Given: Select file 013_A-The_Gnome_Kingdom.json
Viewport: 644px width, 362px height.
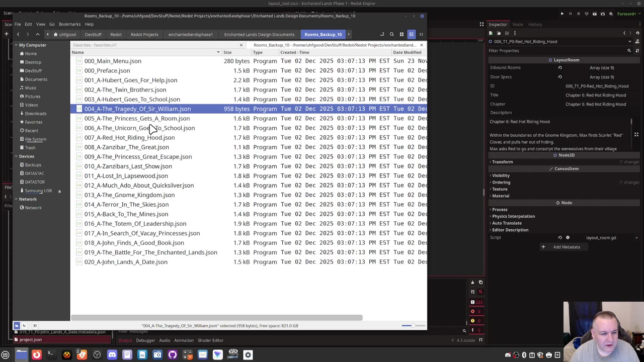Looking at the screenshot, I should [x=129, y=195].
